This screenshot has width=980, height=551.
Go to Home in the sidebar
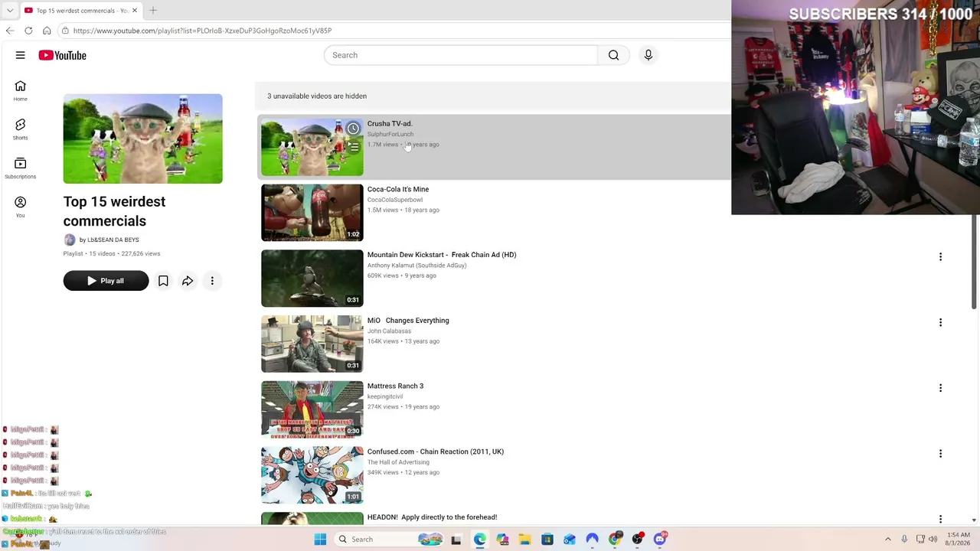click(21, 91)
